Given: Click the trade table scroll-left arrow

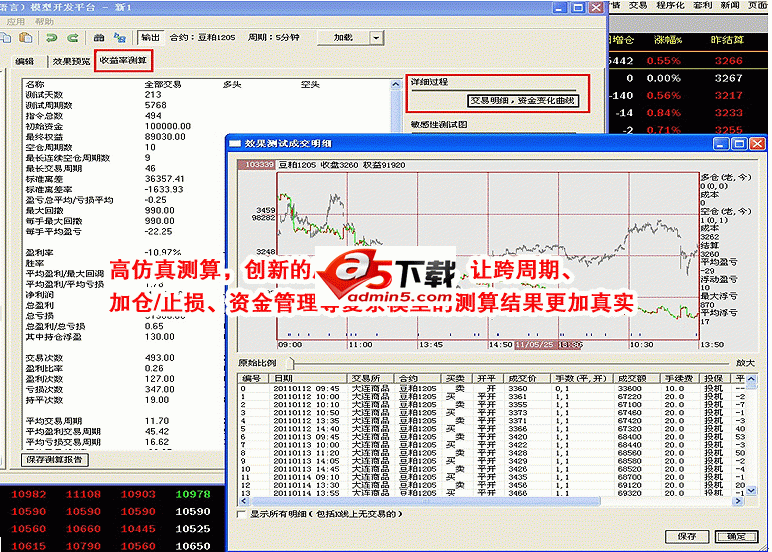Looking at the screenshot, I should pos(244,501).
